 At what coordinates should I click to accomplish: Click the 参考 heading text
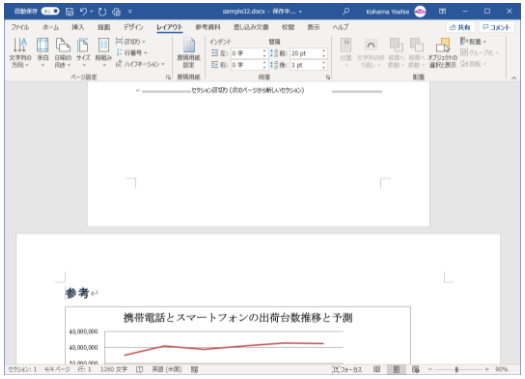[x=77, y=293]
